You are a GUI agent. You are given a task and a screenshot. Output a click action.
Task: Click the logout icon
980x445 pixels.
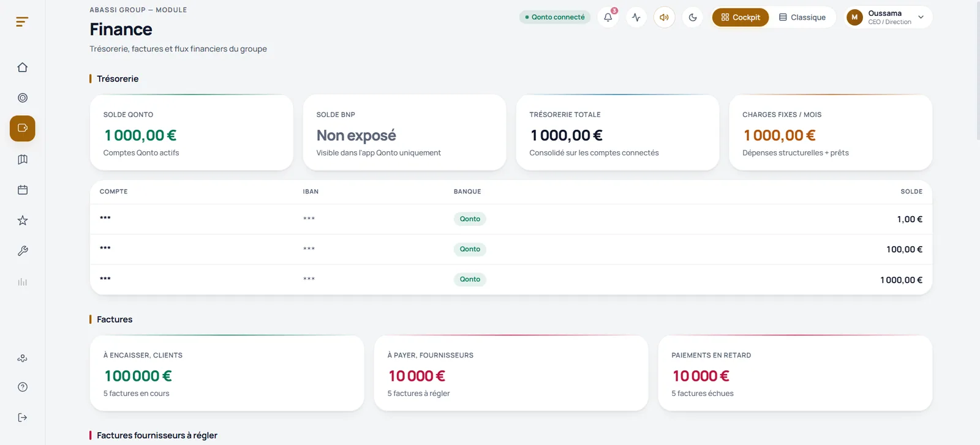(23, 417)
